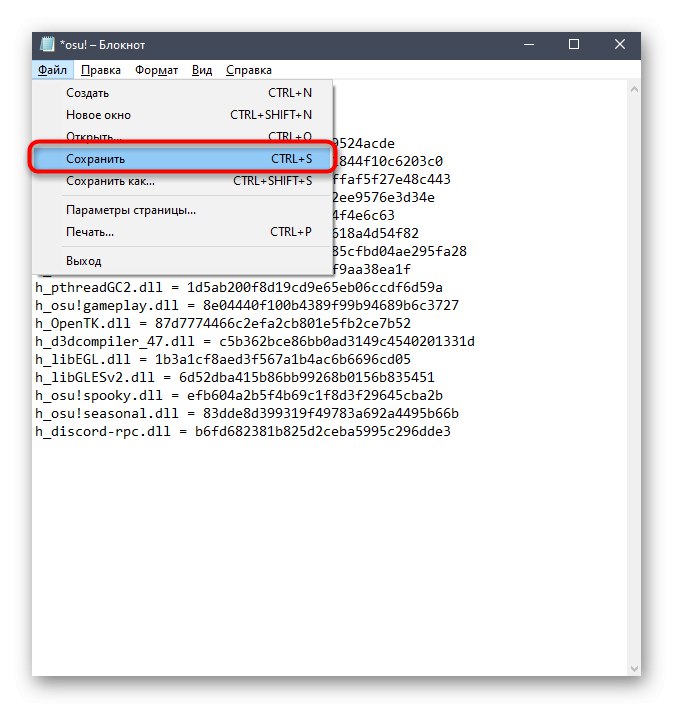673x708 pixels.
Task: Open the Правка menu
Action: tap(101, 70)
